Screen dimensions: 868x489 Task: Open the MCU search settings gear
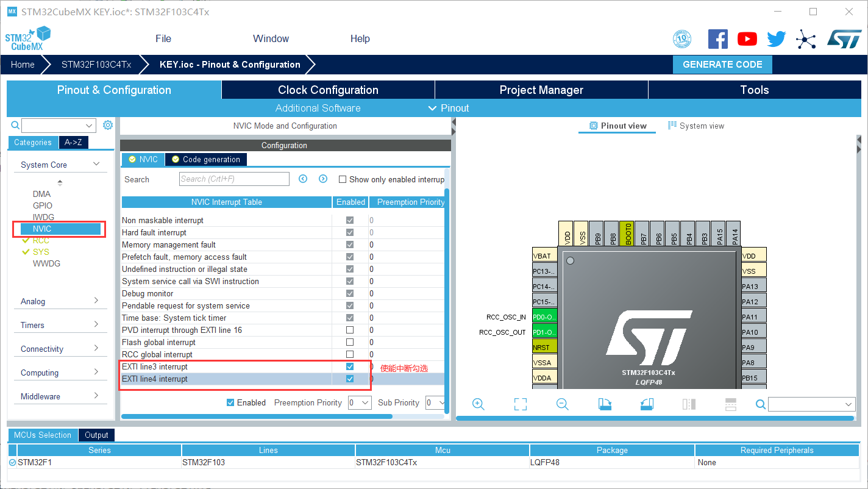coord(108,124)
